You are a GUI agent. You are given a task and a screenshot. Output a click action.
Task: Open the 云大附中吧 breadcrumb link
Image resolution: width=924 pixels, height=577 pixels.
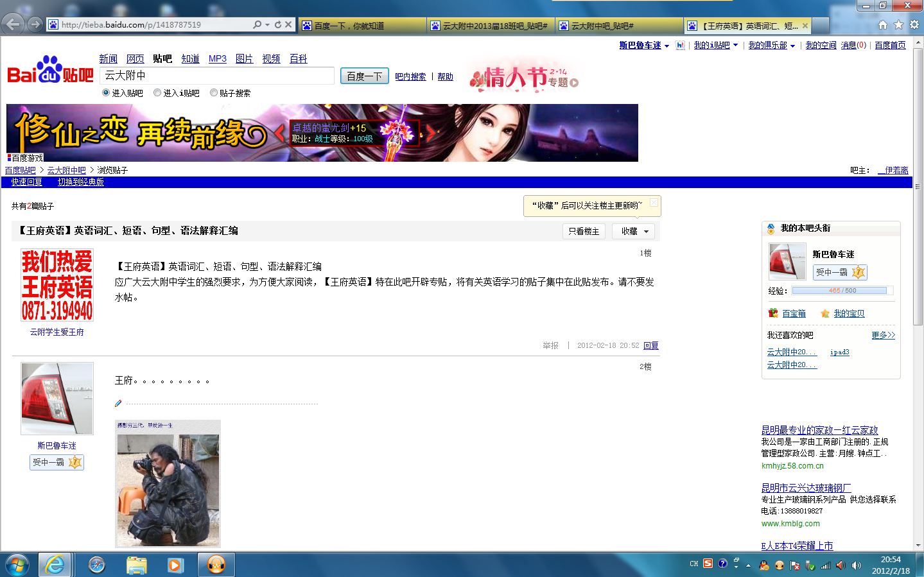[x=66, y=170]
